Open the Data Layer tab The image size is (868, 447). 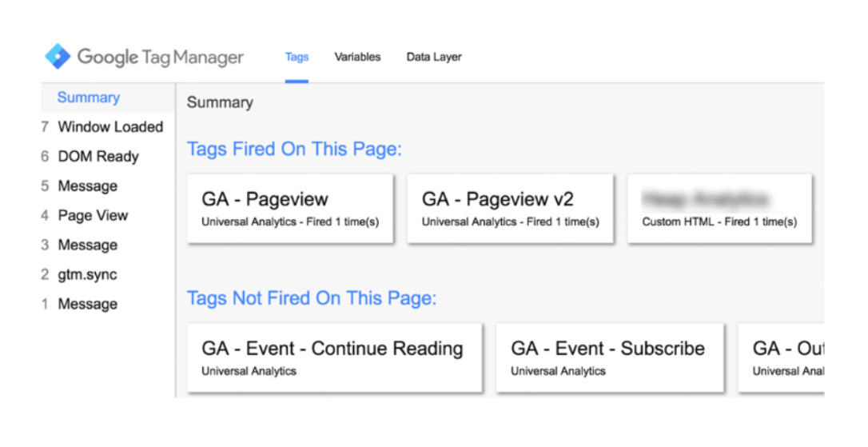(x=434, y=57)
